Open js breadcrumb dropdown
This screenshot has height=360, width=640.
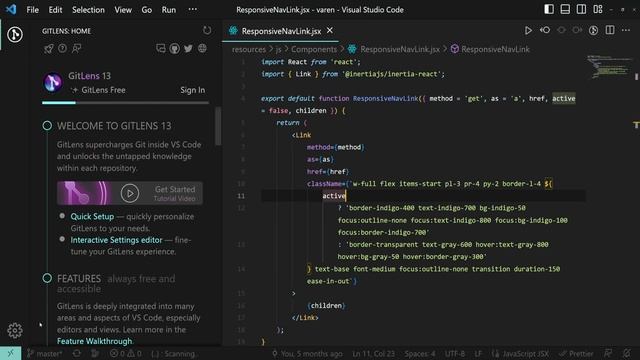coord(278,49)
